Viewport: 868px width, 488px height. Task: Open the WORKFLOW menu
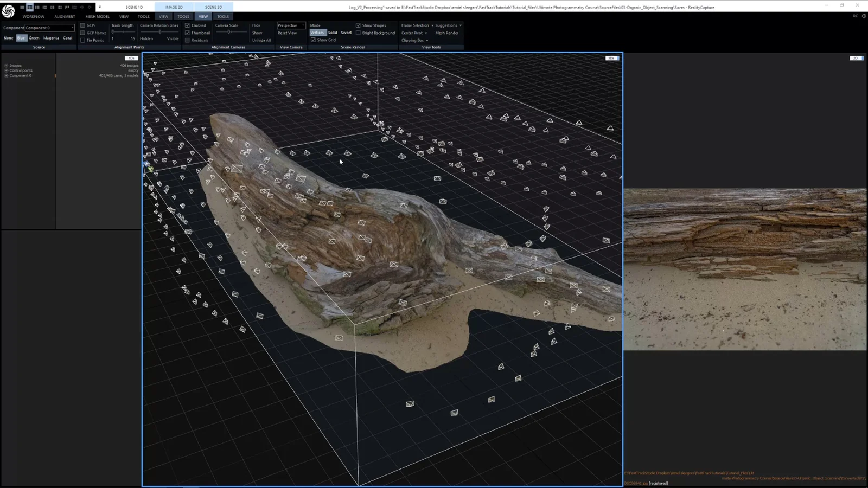[33, 16]
